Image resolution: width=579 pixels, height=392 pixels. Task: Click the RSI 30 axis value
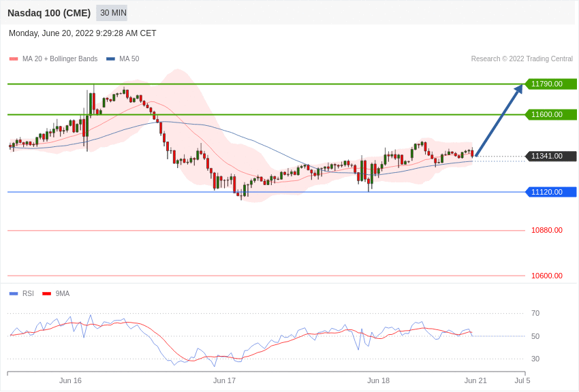point(535,359)
